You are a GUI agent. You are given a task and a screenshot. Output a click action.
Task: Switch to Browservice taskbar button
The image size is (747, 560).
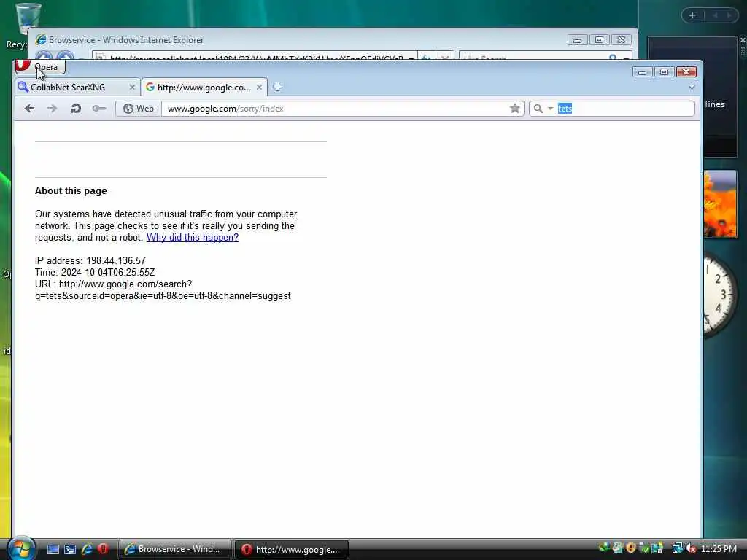coord(174,549)
